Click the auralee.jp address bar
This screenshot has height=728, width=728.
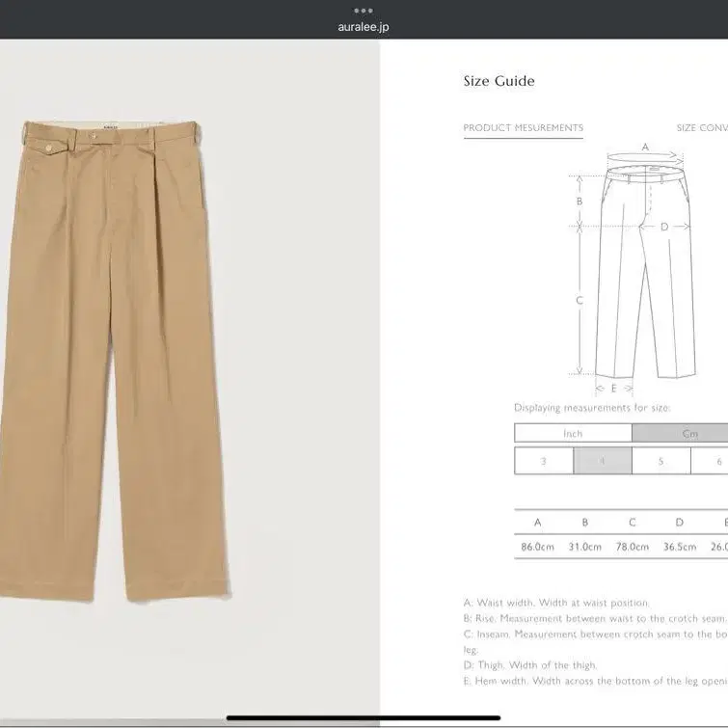364,27
